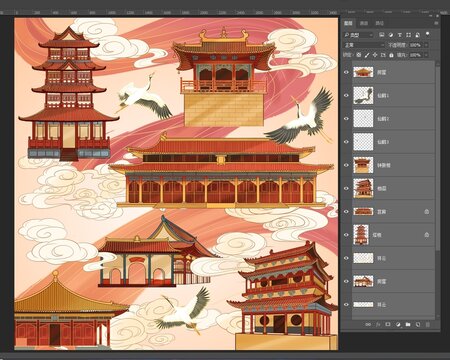
Task: Click the type layer (T) filter icon
Action: point(400,35)
